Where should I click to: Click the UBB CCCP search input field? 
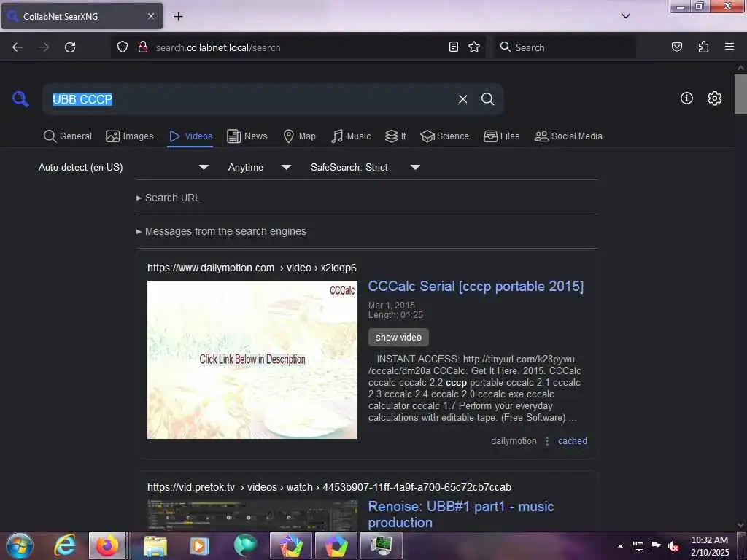[250, 99]
